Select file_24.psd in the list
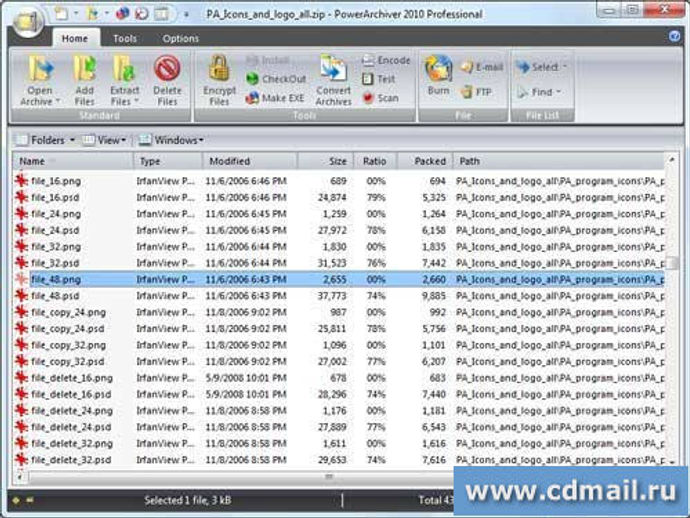The height and width of the screenshot is (518, 690). (55, 230)
